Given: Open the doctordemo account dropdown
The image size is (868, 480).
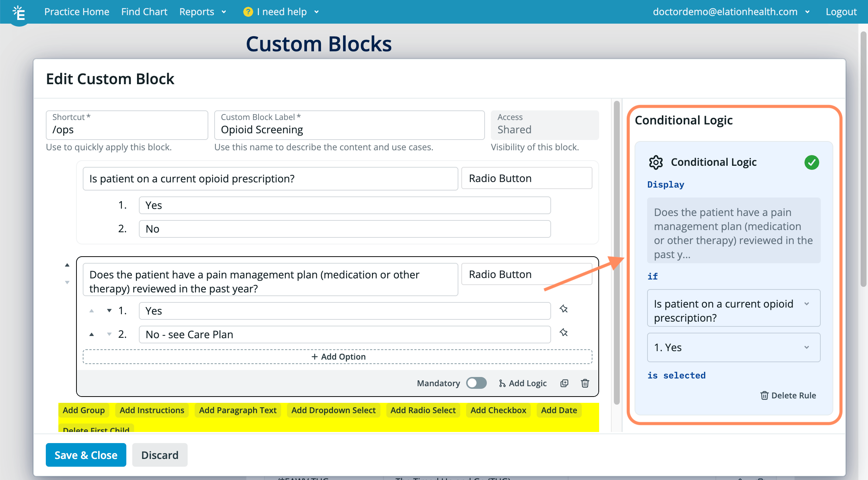Looking at the screenshot, I should coord(731,12).
